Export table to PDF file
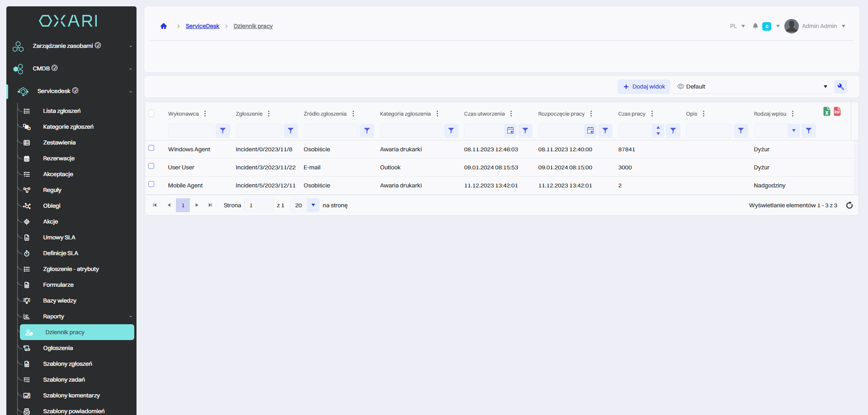Viewport: 868px width, 415px height. (x=837, y=112)
